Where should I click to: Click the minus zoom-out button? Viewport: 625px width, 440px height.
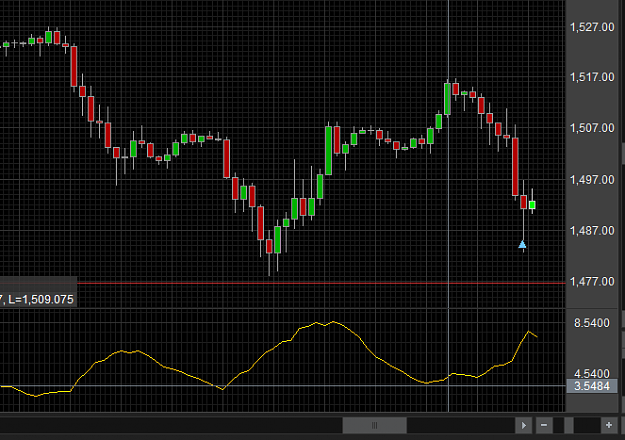[544, 425]
